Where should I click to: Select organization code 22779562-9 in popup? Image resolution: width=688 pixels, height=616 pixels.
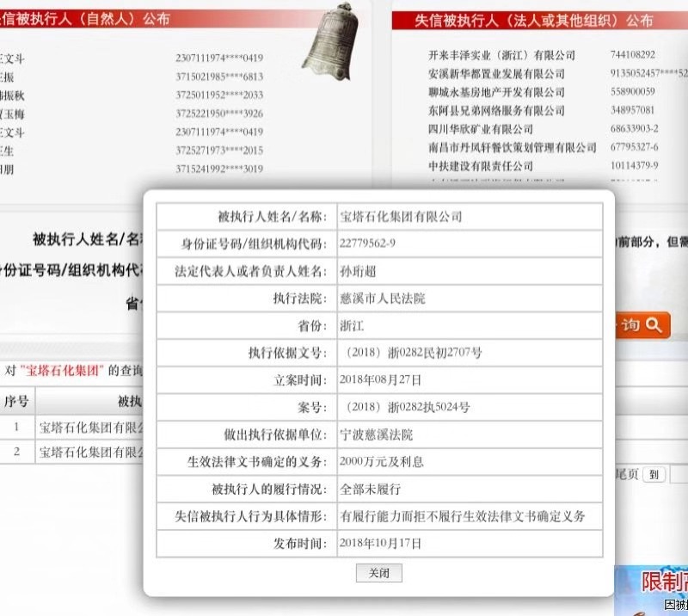coord(367,243)
